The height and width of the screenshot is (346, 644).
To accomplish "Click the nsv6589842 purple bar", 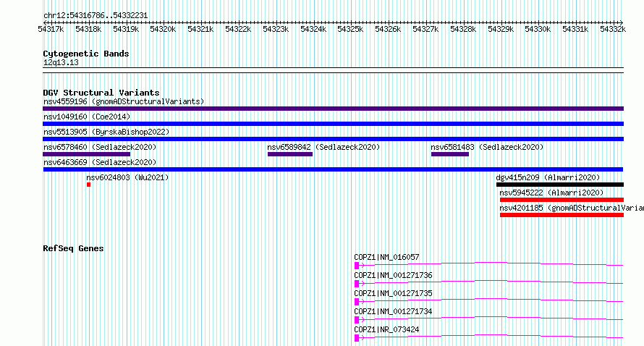I will (290, 154).
